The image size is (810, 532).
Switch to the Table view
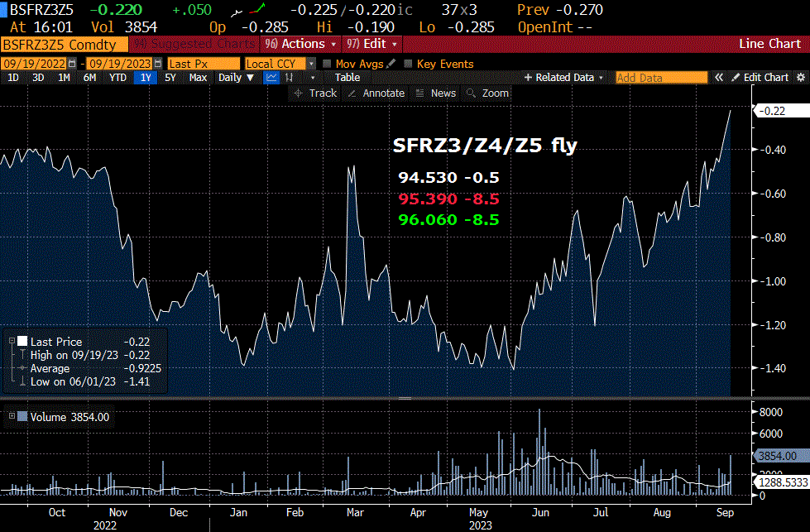coord(347,78)
